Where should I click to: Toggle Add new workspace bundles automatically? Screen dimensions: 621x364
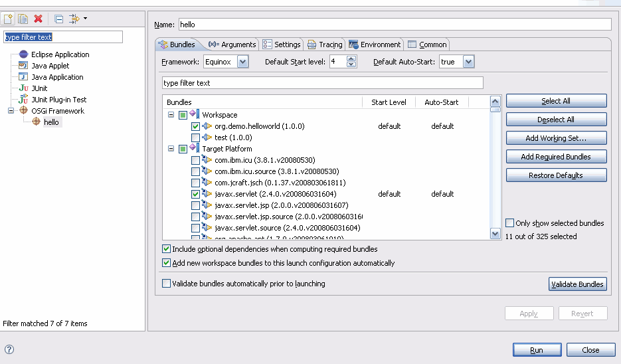166,263
